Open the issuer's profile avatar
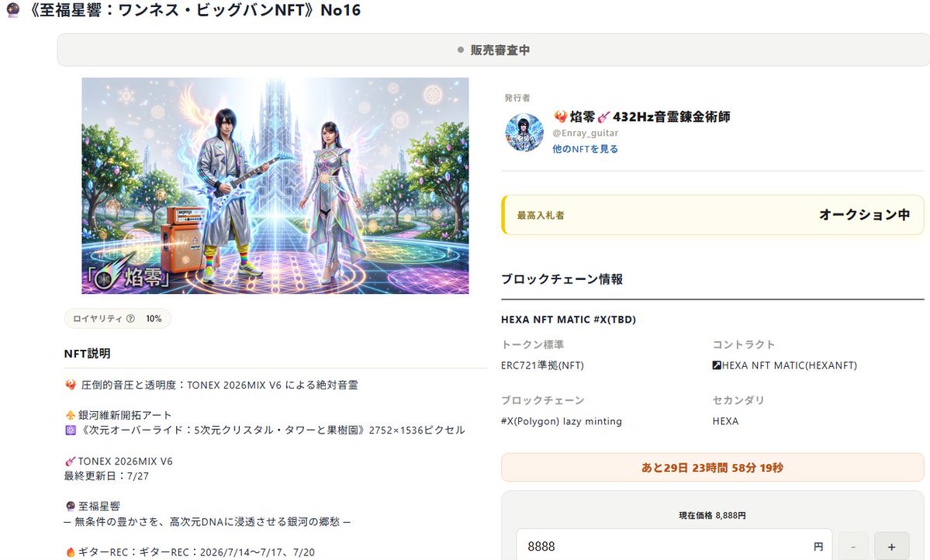The height and width of the screenshot is (560, 930). click(x=524, y=133)
